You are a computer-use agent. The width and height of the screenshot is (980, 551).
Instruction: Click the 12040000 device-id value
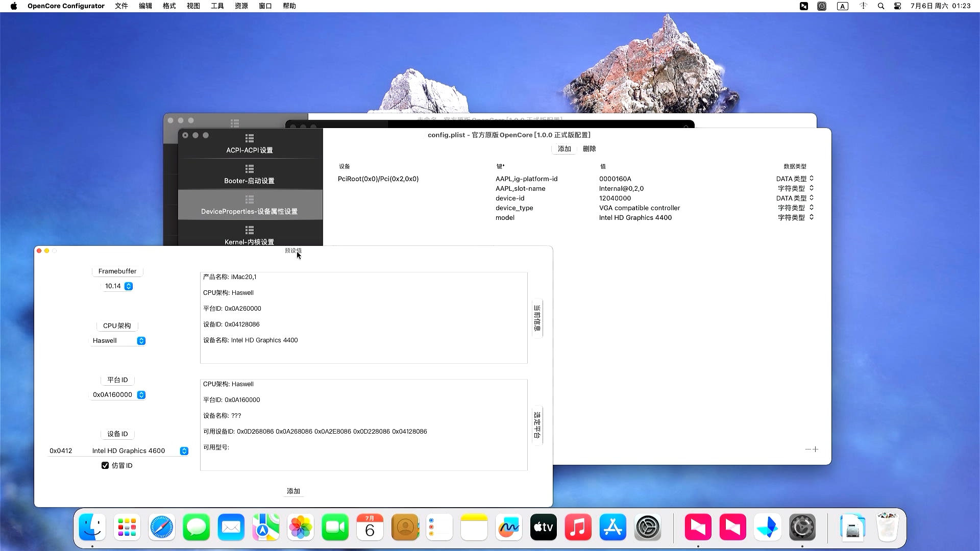coord(615,198)
